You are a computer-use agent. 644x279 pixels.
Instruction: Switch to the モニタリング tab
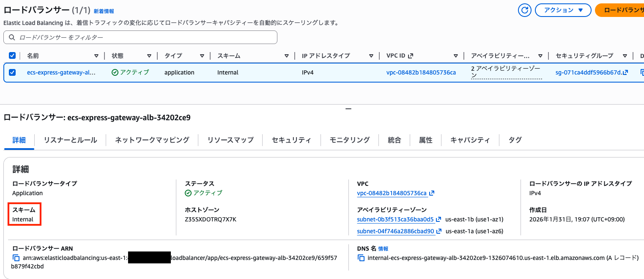click(x=349, y=140)
